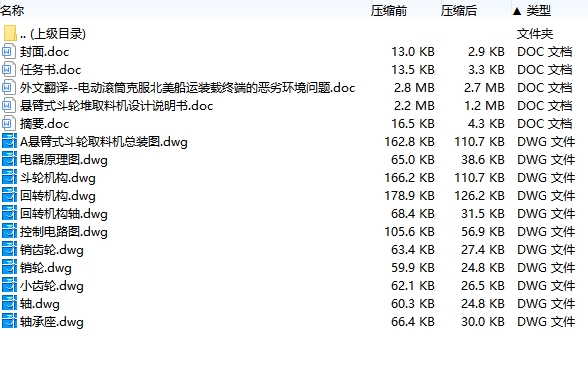The image size is (588, 365).
Task: Click the 162.8 KB size value
Action: 410,142
